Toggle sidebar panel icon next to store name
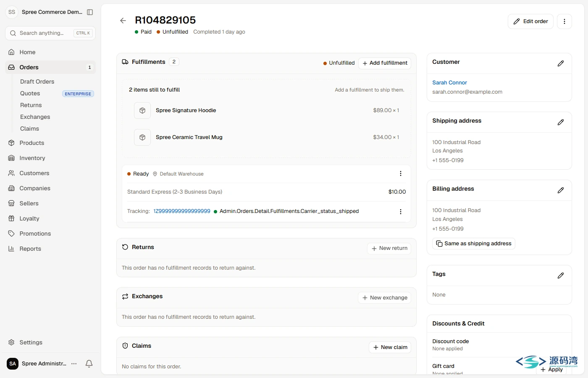 point(90,12)
